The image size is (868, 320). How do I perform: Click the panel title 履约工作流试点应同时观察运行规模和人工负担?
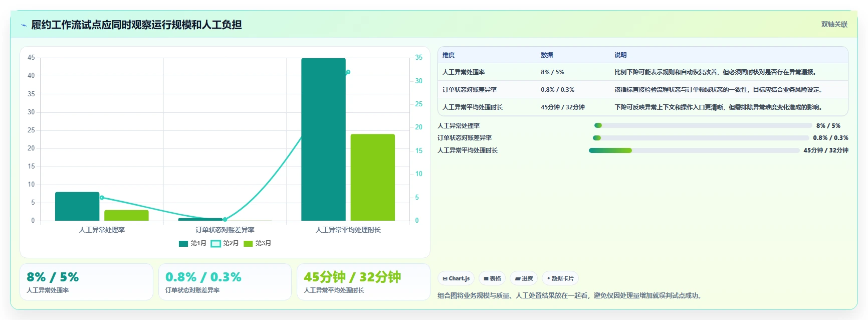click(136, 25)
